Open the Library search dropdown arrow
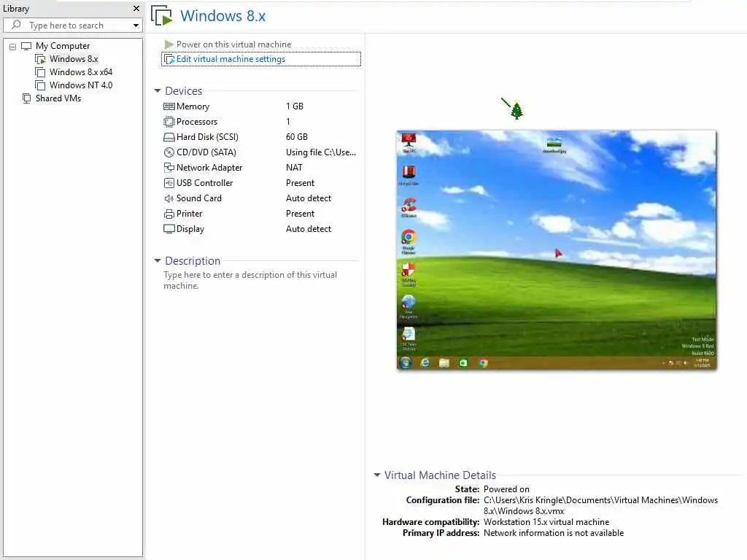Screen dimensions: 747x560 [x=136, y=26]
